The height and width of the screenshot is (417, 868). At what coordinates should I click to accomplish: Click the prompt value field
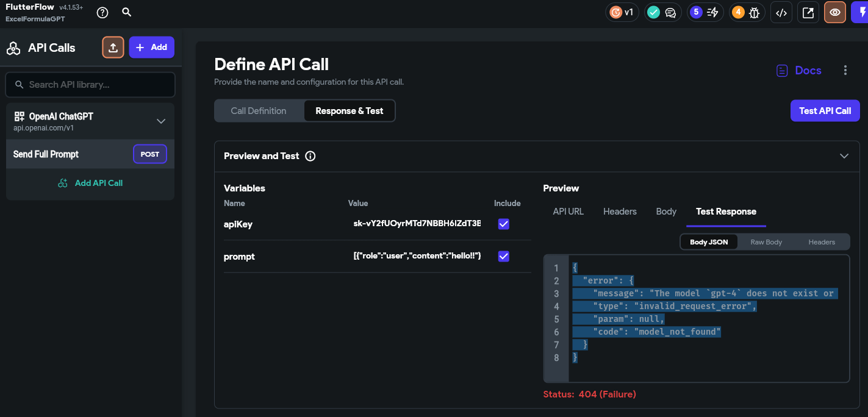(x=417, y=256)
